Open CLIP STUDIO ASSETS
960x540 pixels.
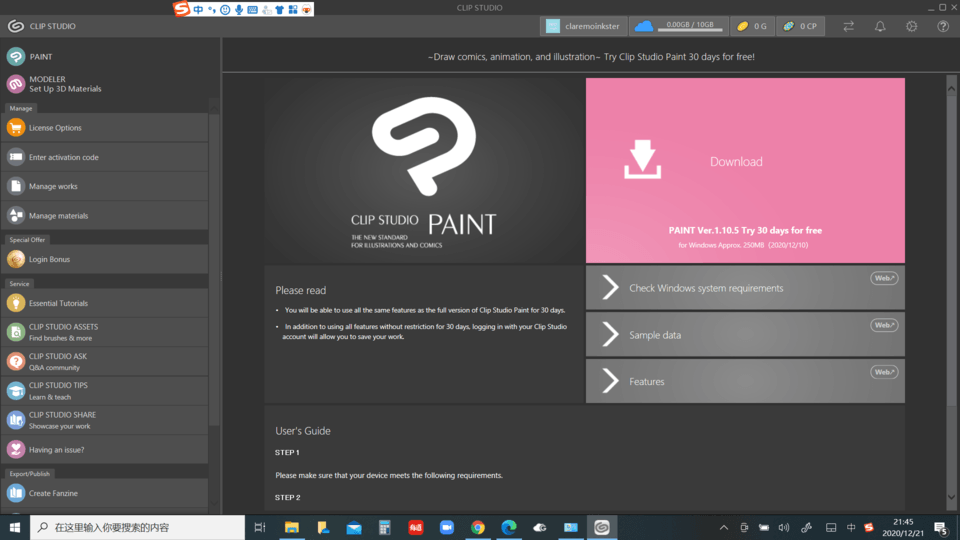105,332
